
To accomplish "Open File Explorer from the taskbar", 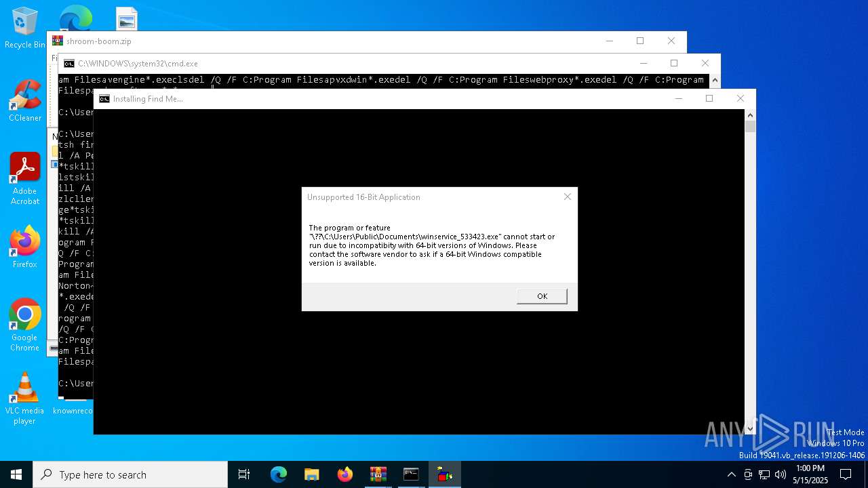I will pos(311,474).
